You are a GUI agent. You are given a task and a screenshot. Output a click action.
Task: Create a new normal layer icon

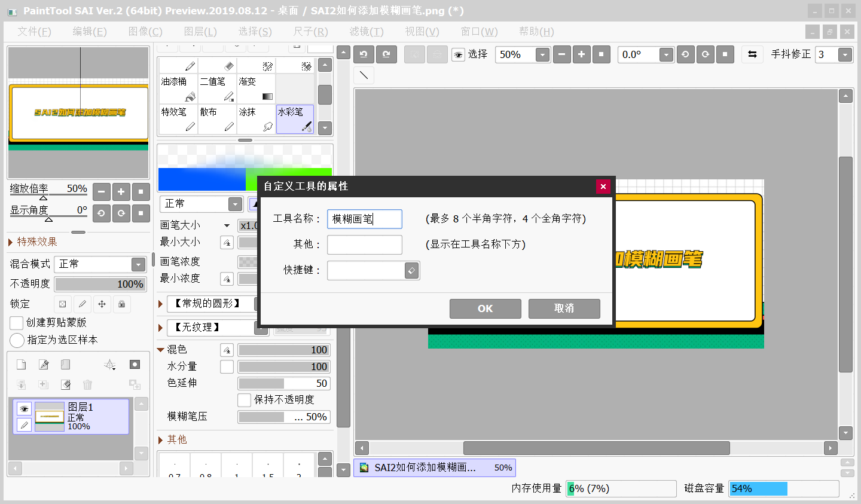point(22,365)
